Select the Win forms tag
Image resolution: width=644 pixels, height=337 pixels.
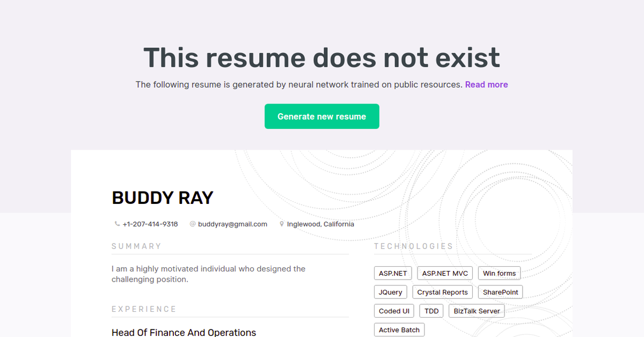pyautogui.click(x=499, y=274)
